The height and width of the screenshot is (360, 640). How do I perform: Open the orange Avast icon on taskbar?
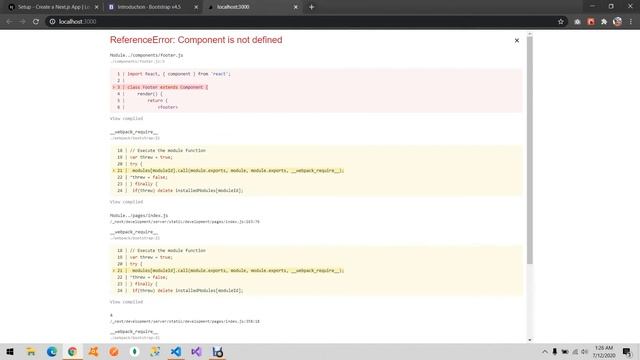click(x=93, y=352)
